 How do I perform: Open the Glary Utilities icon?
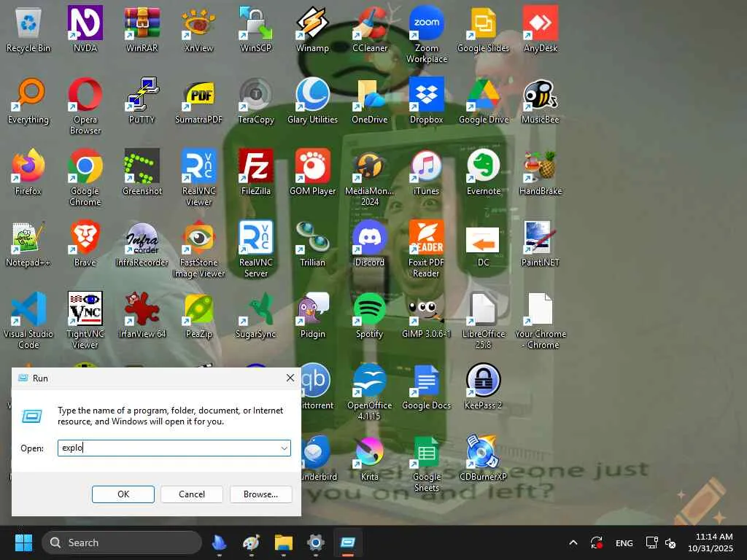tap(312, 101)
